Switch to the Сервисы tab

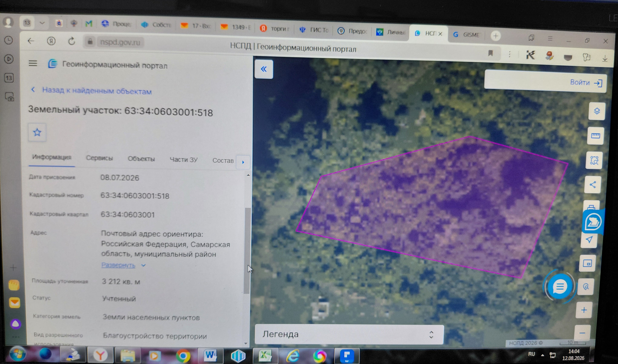tap(99, 158)
